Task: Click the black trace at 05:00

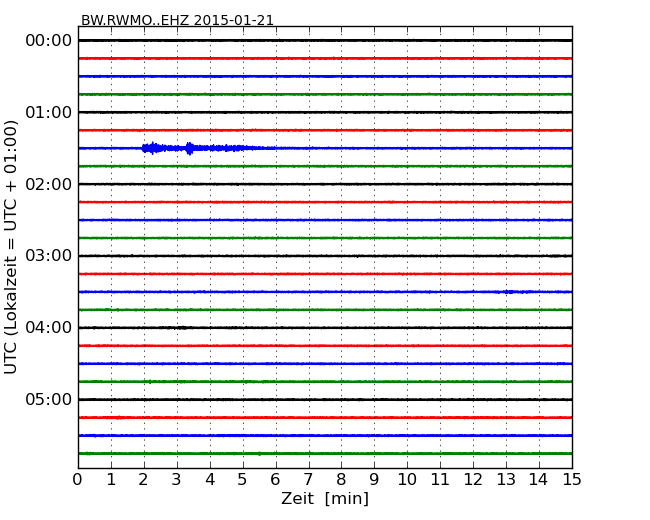Action: tap(325, 399)
